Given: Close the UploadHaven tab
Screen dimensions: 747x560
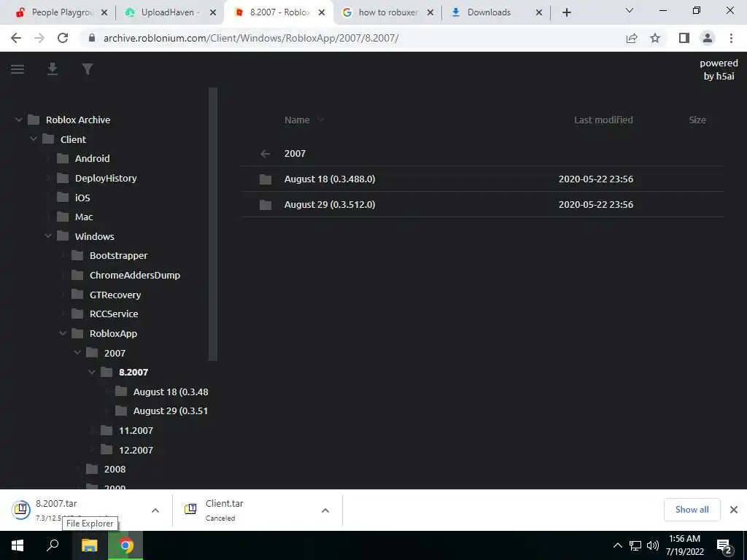Looking at the screenshot, I should point(213,12).
